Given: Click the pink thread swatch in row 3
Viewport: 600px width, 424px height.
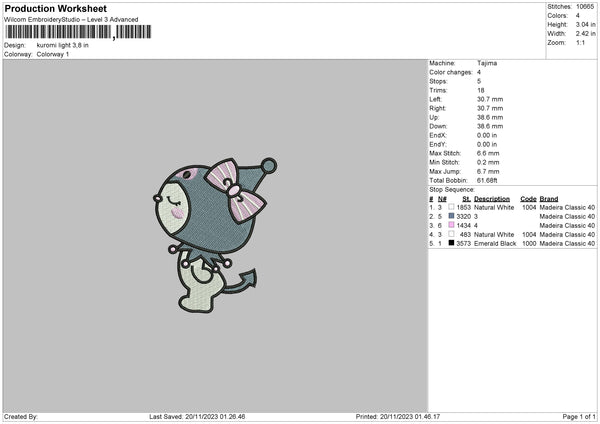Looking at the screenshot, I should pyautogui.click(x=451, y=225).
